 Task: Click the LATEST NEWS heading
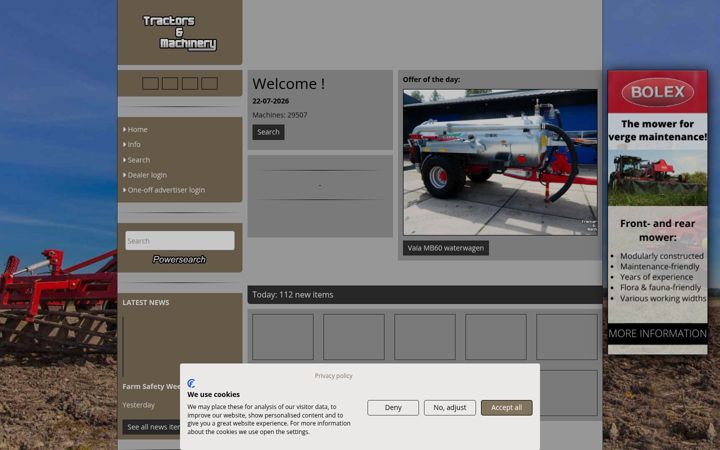click(x=146, y=303)
